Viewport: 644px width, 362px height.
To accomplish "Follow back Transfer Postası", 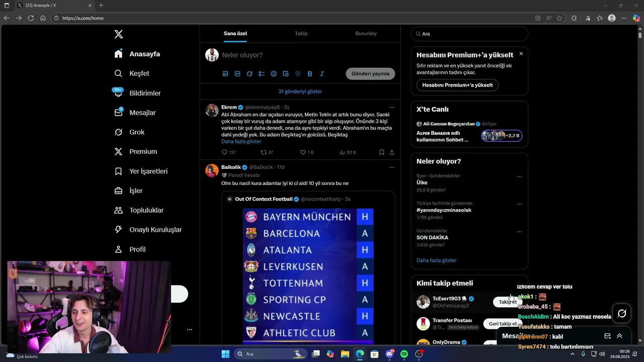I will [503, 324].
